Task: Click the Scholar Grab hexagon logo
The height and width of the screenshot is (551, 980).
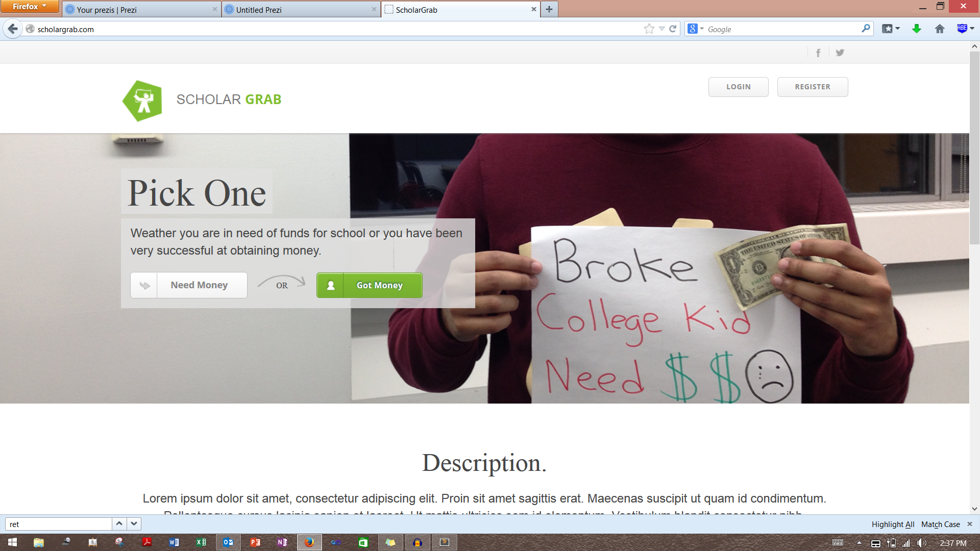Action: [x=142, y=101]
